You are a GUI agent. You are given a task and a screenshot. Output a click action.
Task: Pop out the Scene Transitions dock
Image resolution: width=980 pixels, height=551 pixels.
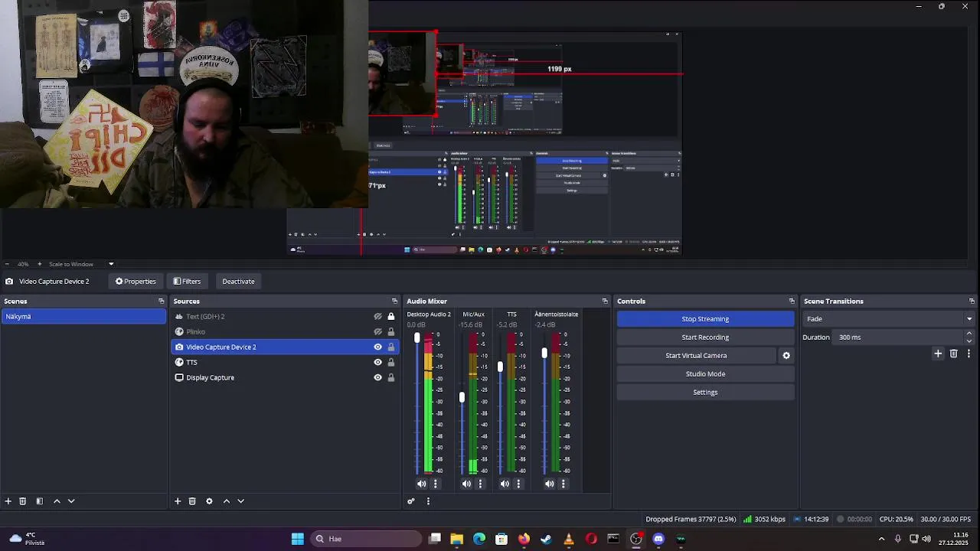[x=972, y=302]
